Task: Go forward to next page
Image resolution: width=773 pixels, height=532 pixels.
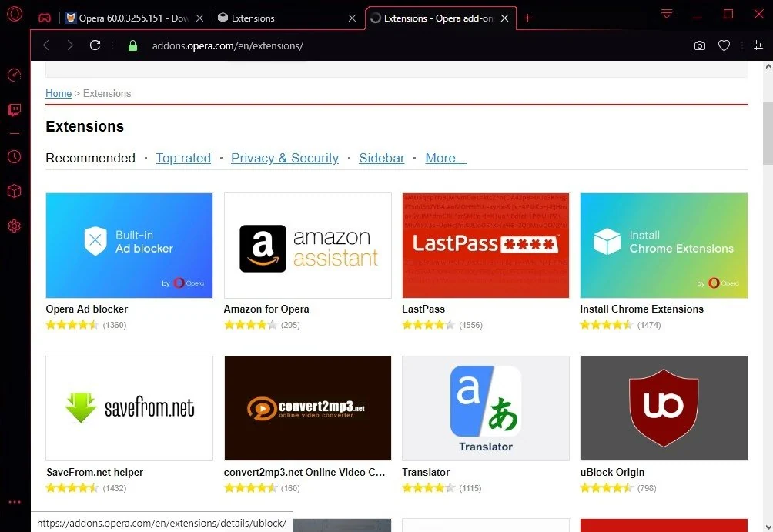Action: [x=70, y=45]
